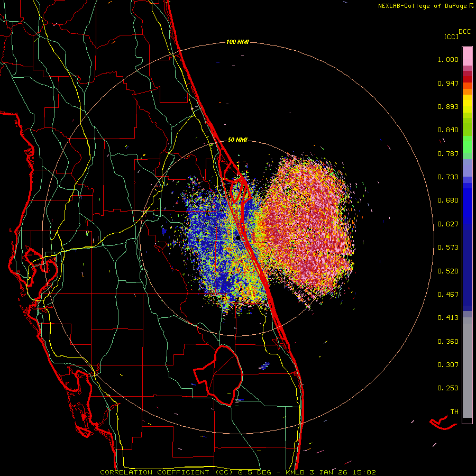
Task: Click the 100 NMI range ring label
Action: [x=237, y=42]
